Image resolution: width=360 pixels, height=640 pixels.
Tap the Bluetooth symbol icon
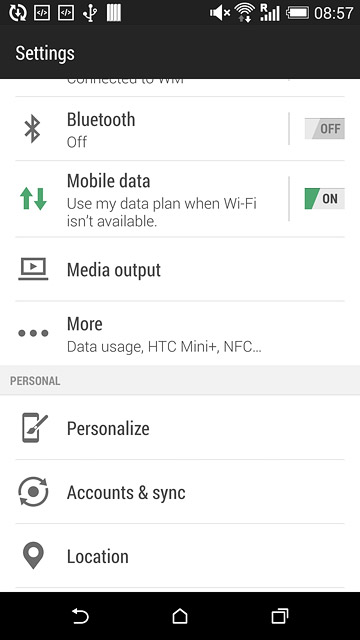click(x=33, y=129)
